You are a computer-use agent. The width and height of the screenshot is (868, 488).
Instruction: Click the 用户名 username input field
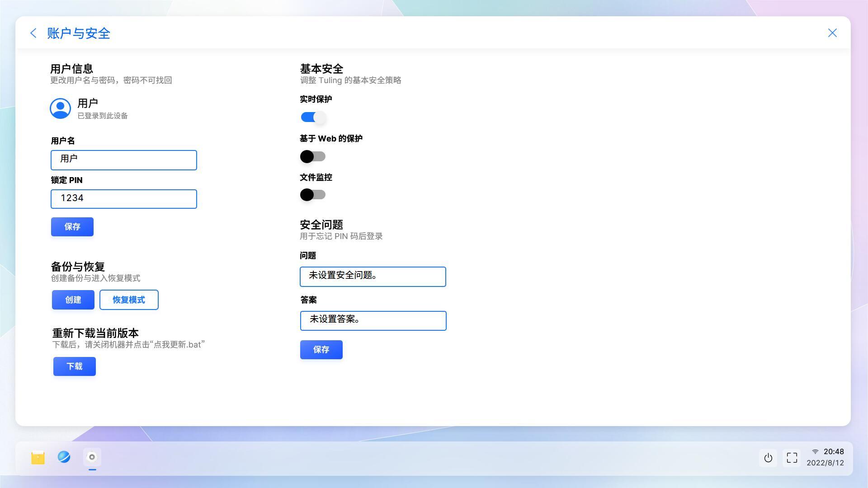coord(124,160)
